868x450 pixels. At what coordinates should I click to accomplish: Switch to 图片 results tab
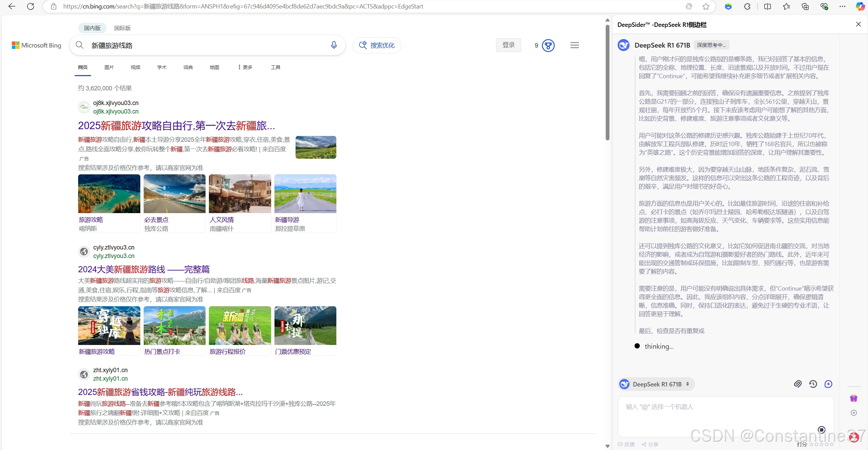pyautogui.click(x=109, y=67)
